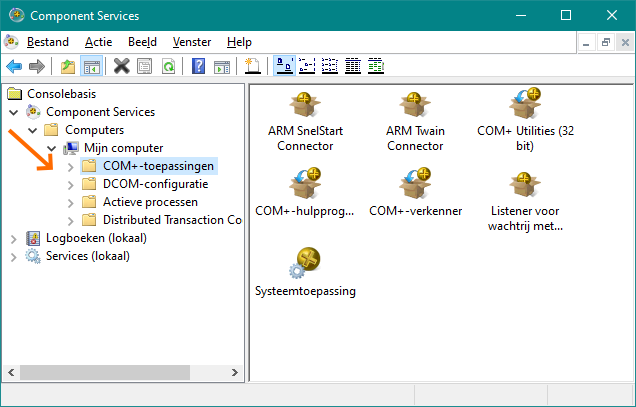Maximize the Component Services window
The height and width of the screenshot is (407, 636).
click(566, 15)
